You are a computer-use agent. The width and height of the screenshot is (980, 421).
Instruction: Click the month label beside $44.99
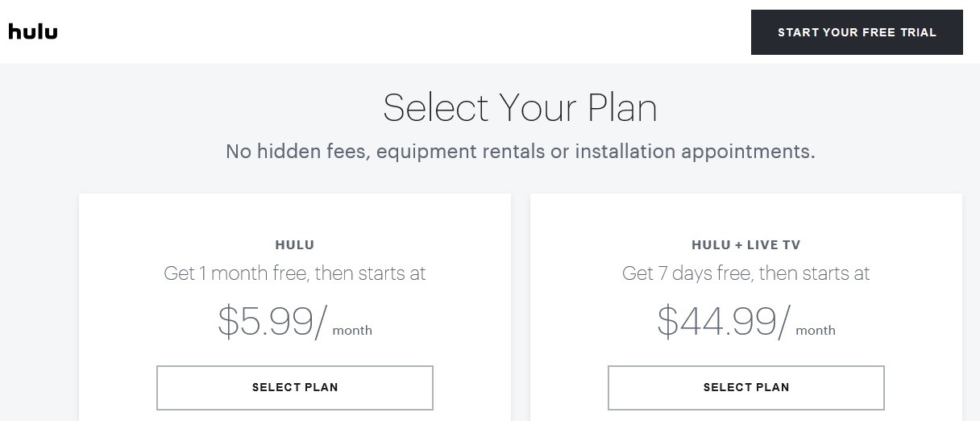(816, 330)
